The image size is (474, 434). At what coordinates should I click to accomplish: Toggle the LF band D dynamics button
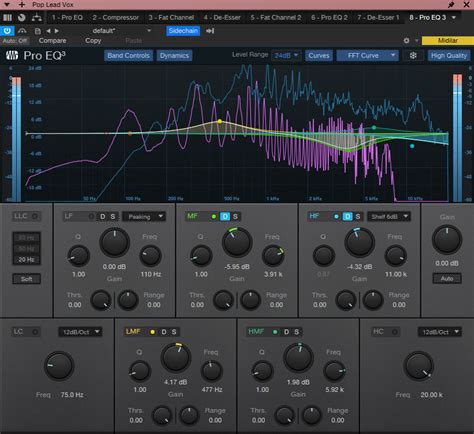[x=103, y=217]
